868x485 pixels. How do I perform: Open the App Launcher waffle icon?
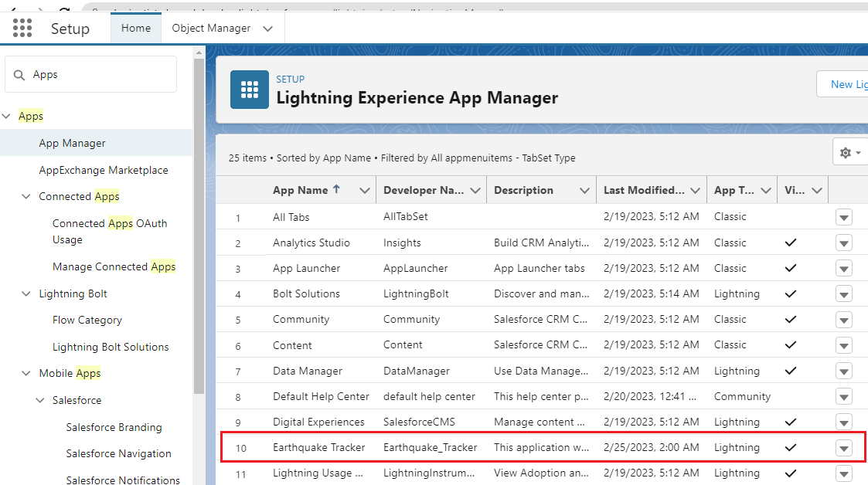coord(22,28)
